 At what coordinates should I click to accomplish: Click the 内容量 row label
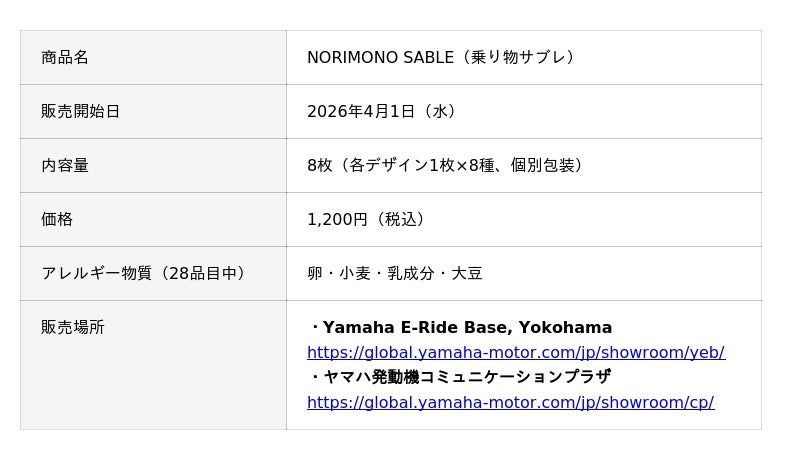click(x=65, y=165)
